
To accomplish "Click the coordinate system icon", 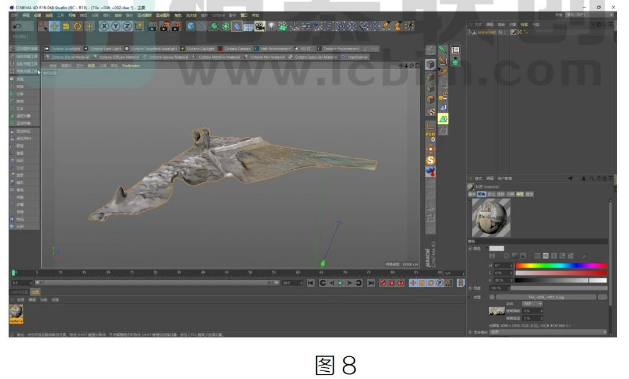I will tap(139, 26).
